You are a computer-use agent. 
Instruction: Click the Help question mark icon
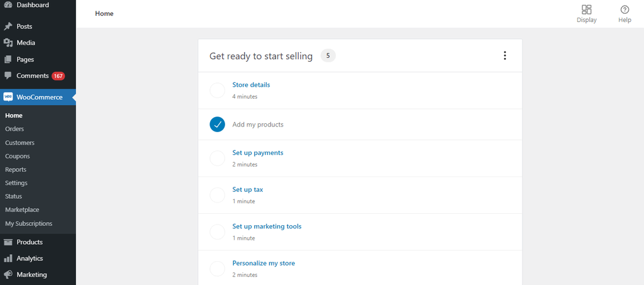point(625,9)
